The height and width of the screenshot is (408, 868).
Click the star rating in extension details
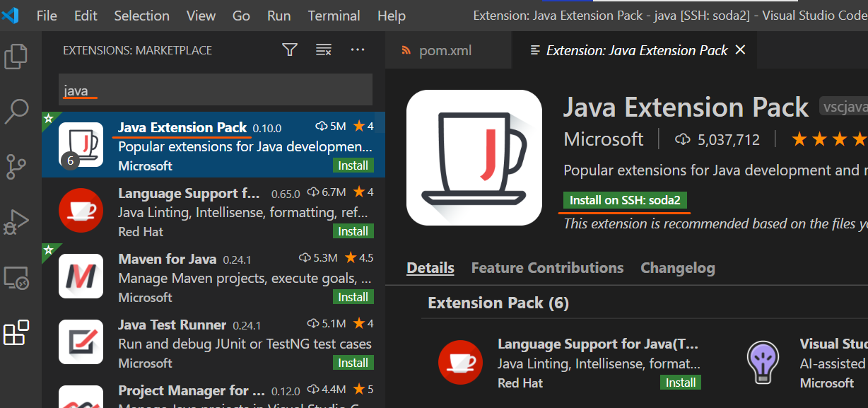tap(829, 139)
